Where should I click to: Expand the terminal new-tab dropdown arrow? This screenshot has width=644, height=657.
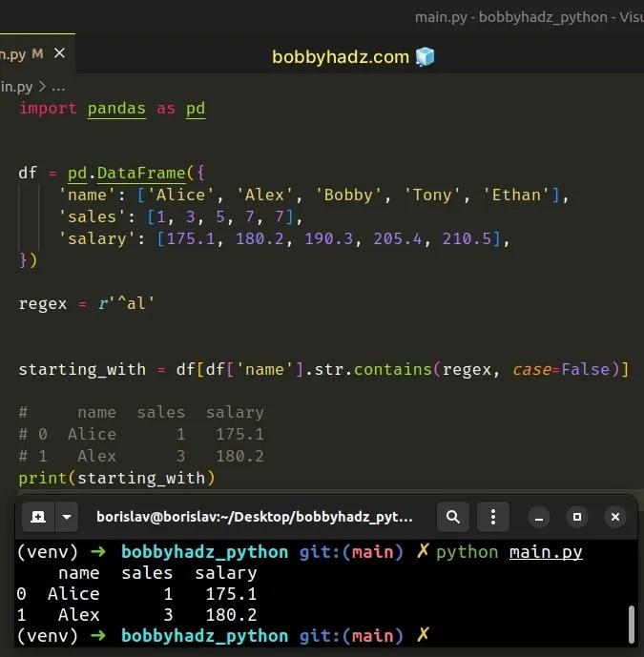coord(66,517)
